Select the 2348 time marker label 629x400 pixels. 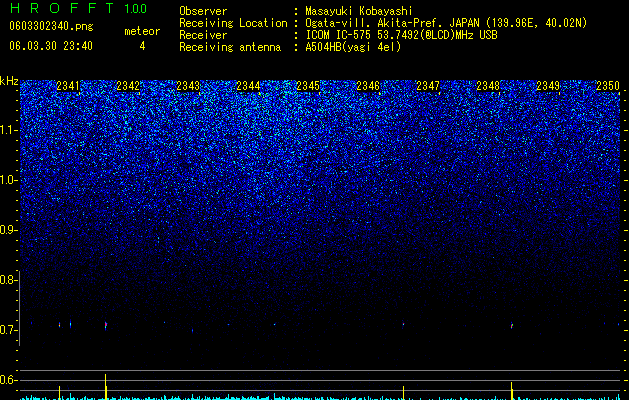[x=488, y=86]
